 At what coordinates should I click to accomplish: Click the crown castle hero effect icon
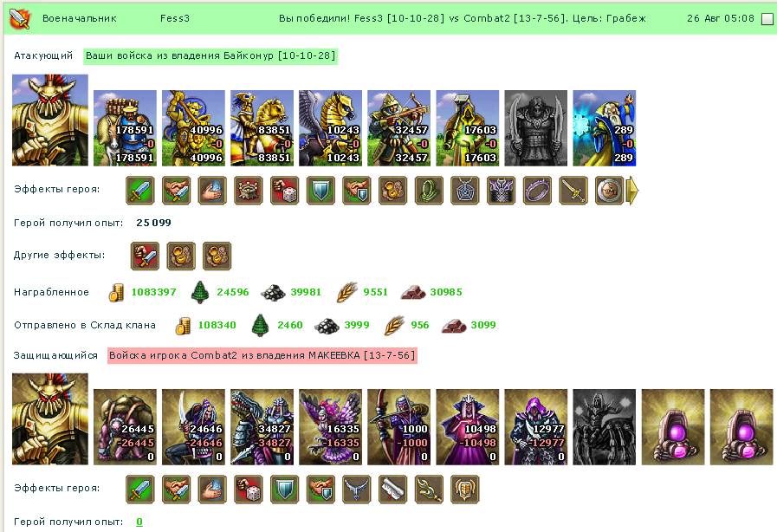tap(249, 191)
